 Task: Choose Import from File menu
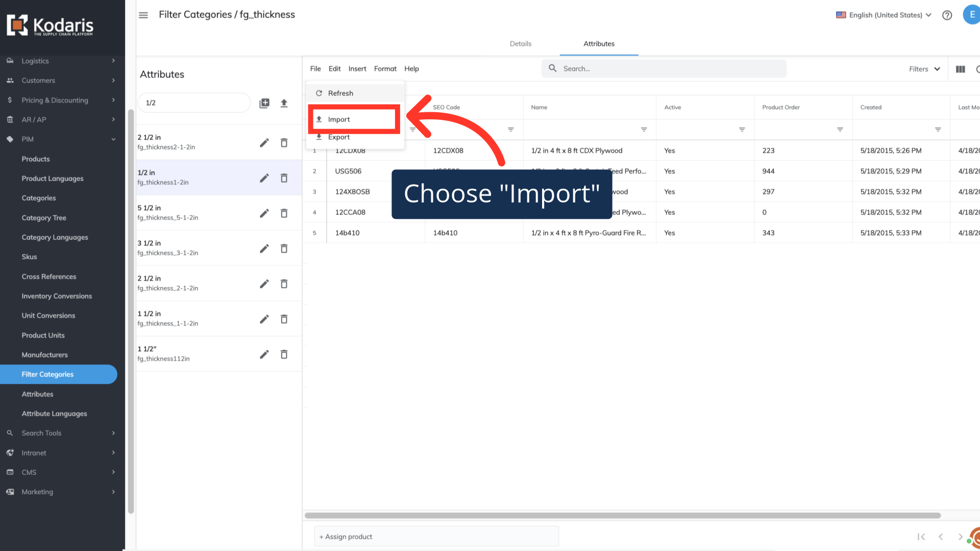339,119
